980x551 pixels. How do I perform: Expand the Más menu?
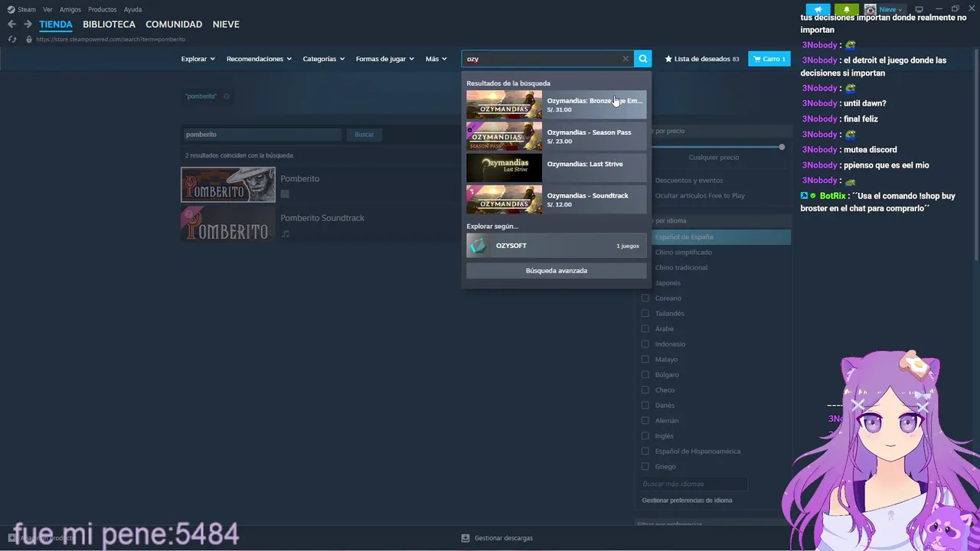pyautogui.click(x=436, y=59)
